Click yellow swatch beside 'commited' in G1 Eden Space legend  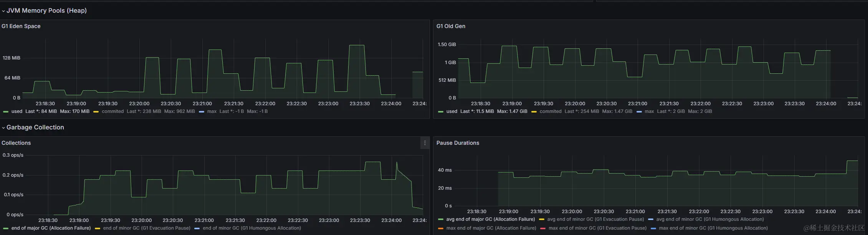(96, 112)
